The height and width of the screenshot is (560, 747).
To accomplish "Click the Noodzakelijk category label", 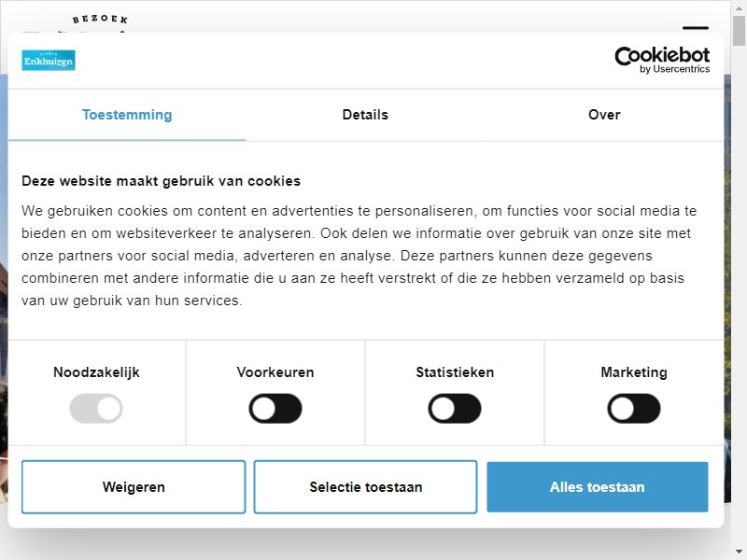I will pos(96,372).
